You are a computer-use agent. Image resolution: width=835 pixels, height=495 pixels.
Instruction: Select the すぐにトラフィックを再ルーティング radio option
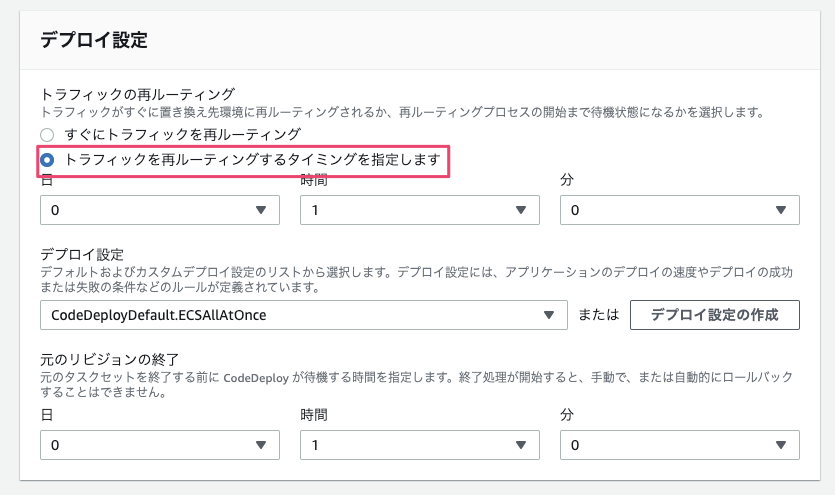click(x=47, y=134)
